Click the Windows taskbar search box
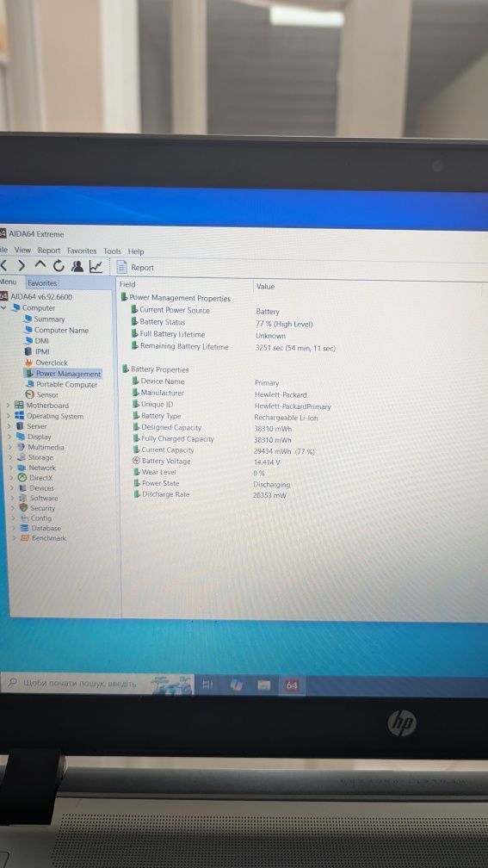488x868 pixels. (x=97, y=685)
